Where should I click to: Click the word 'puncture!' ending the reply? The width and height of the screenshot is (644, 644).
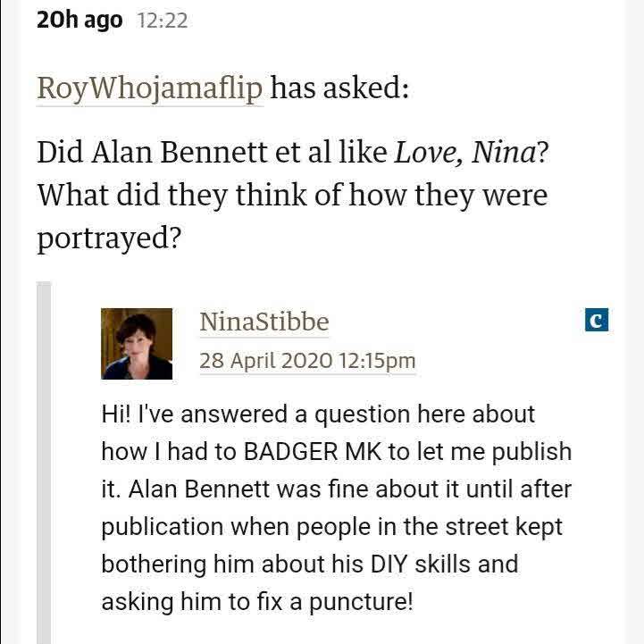(361, 602)
